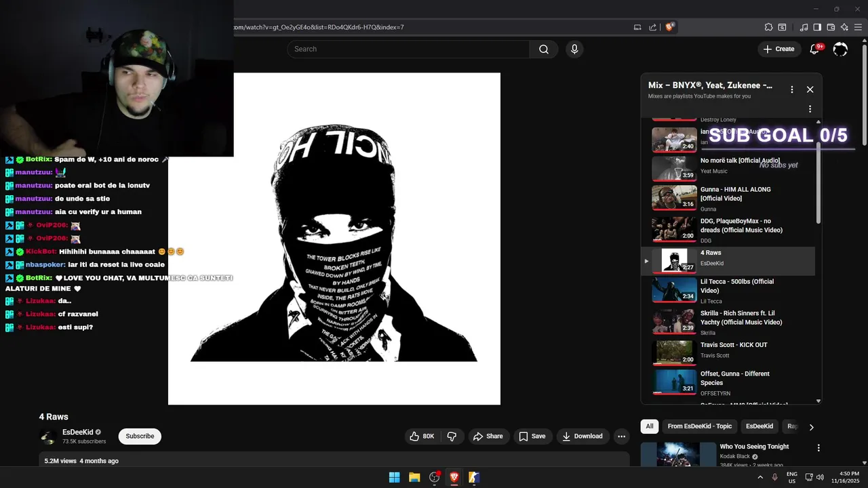Open Counter-Strike icon in the taskbar

tap(474, 477)
